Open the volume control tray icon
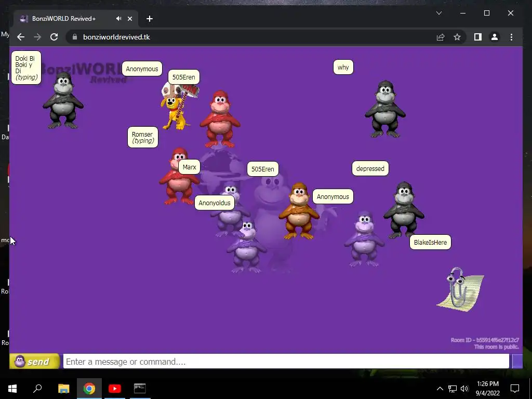Screen dimensions: 532x399 tap(465, 389)
